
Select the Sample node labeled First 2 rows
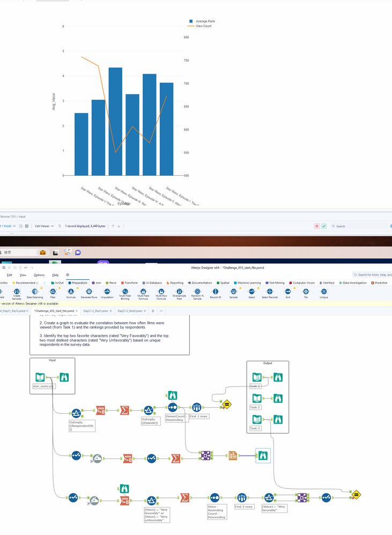[242, 498]
